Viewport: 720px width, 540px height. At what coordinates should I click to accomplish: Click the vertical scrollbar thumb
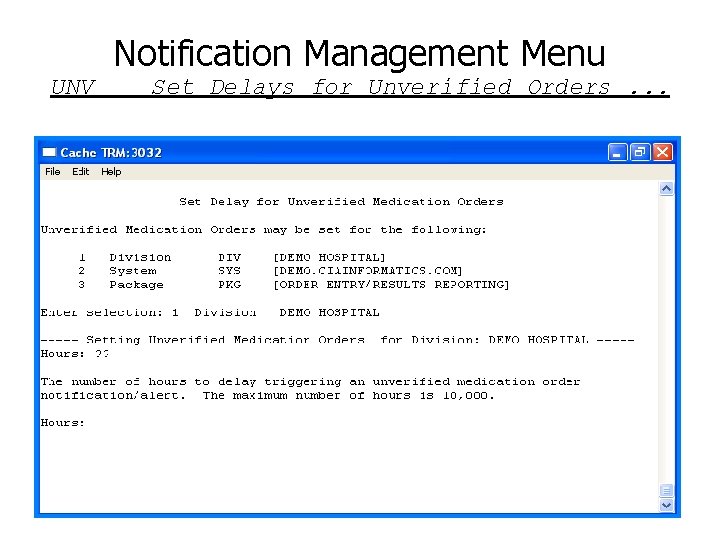click(x=666, y=491)
